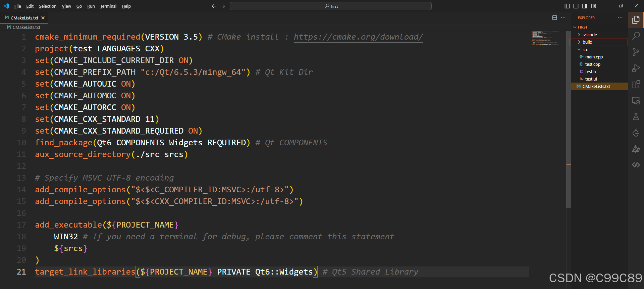This screenshot has width=644, height=289.
Task: Click line number 1 in gutter
Action: pos(23,37)
